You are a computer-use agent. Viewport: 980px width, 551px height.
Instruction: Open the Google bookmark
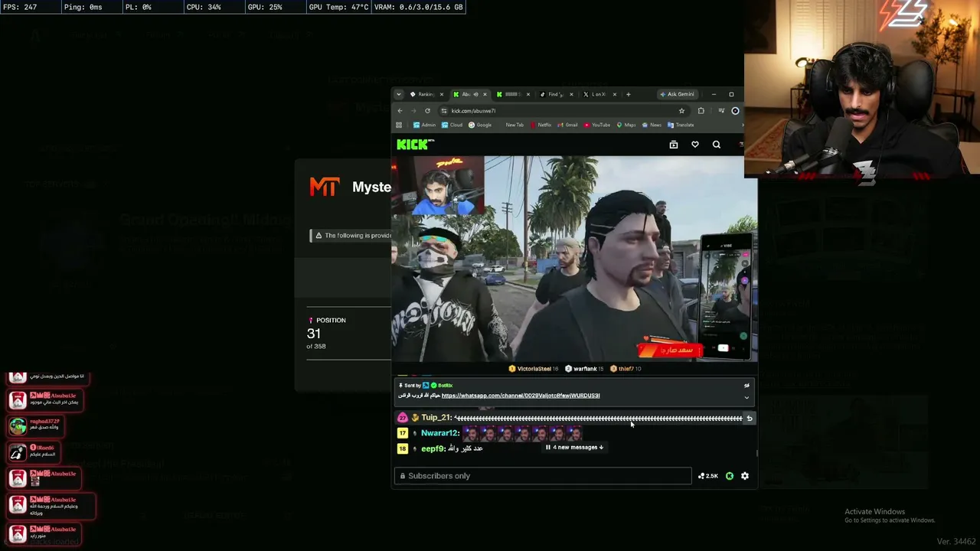480,125
